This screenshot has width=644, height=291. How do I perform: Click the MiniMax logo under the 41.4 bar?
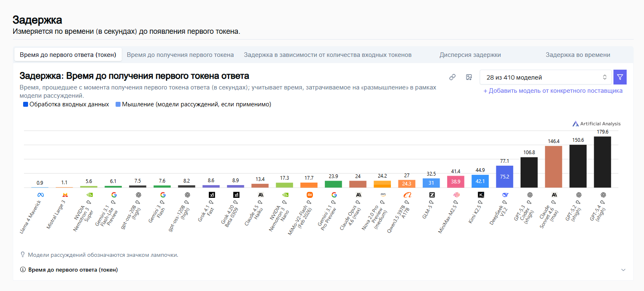pos(456,195)
